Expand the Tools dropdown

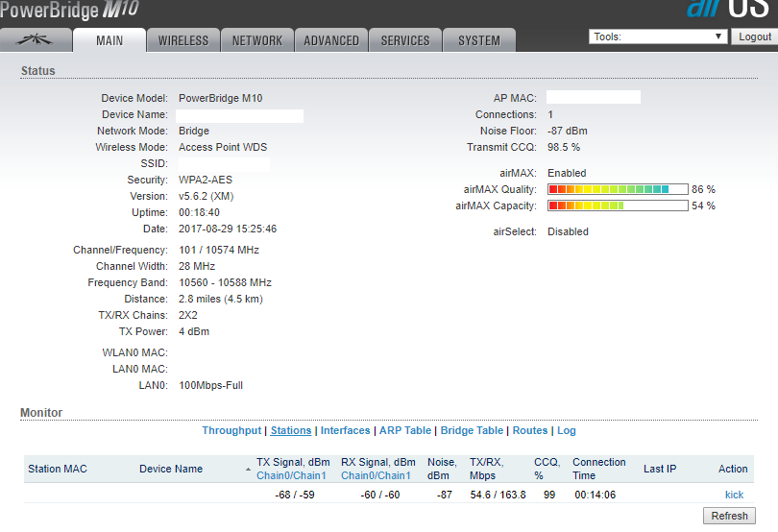point(658,36)
